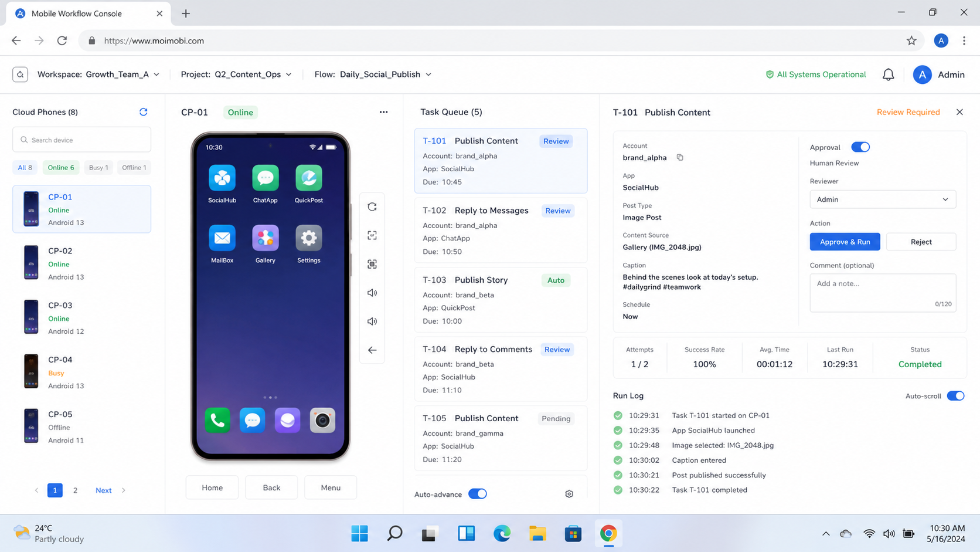Image resolution: width=980 pixels, height=552 pixels.
Task: Launch ChatApp icon on the phone
Action: pyautogui.click(x=266, y=178)
